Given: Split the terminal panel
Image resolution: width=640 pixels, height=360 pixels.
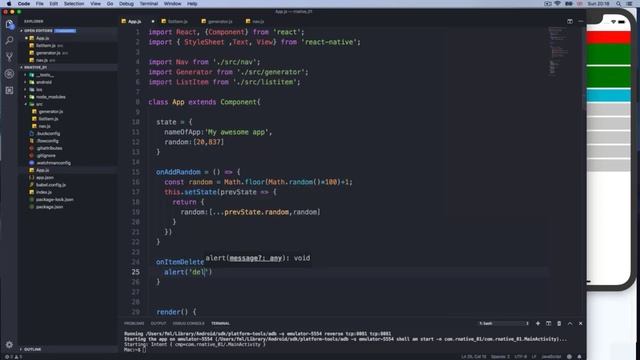Looking at the screenshot, I should [x=549, y=323].
